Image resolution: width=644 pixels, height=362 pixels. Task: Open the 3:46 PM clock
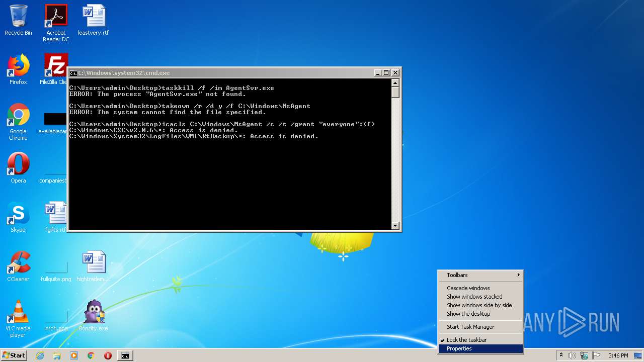pos(618,355)
